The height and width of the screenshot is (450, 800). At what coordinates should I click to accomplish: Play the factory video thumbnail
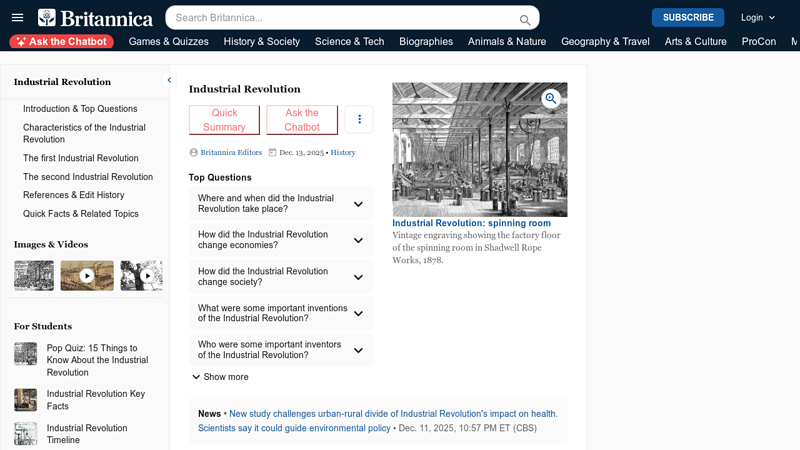87,276
